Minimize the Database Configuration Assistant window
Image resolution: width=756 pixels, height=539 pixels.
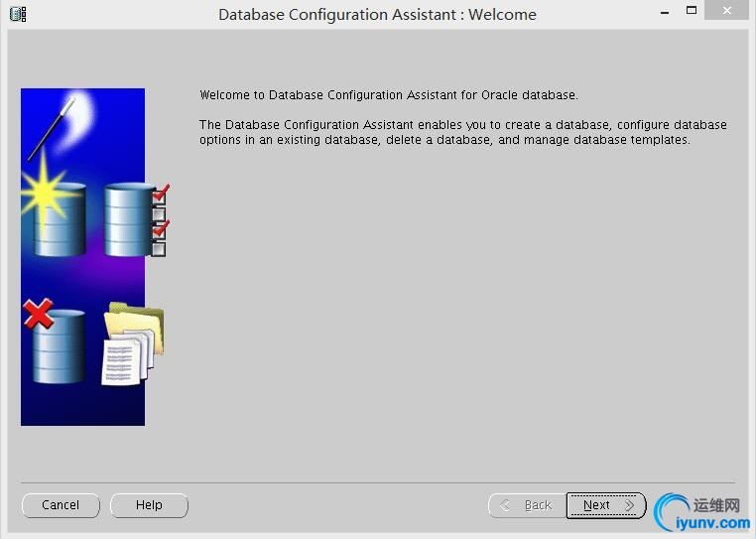click(665, 13)
